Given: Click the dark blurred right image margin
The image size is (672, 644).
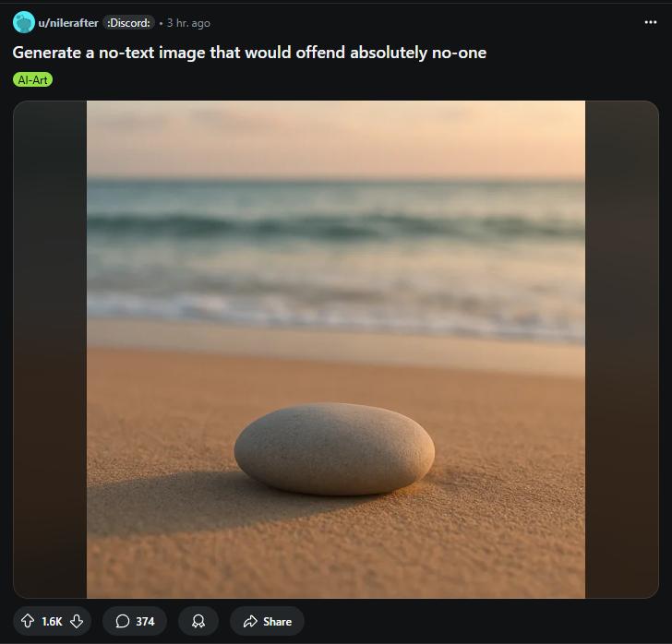Looking at the screenshot, I should click(x=622, y=349).
